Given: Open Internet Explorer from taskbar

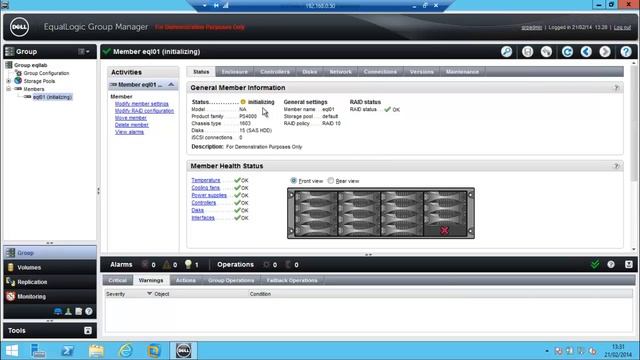Looking at the screenshot, I should [125, 351].
